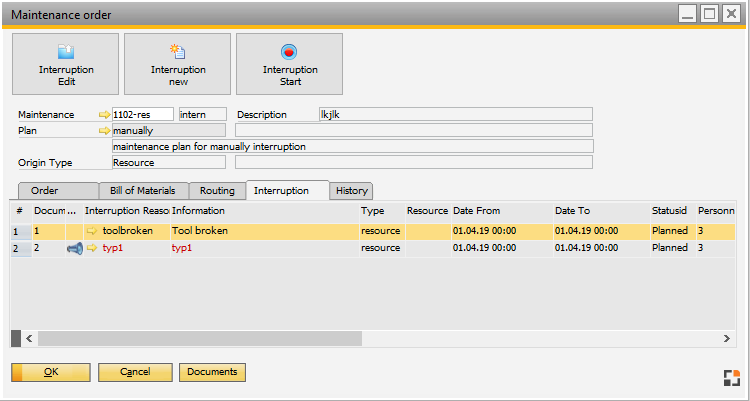This screenshot has width=750, height=401.
Task: Open the Plan link arrow next to manually
Action: click(104, 131)
